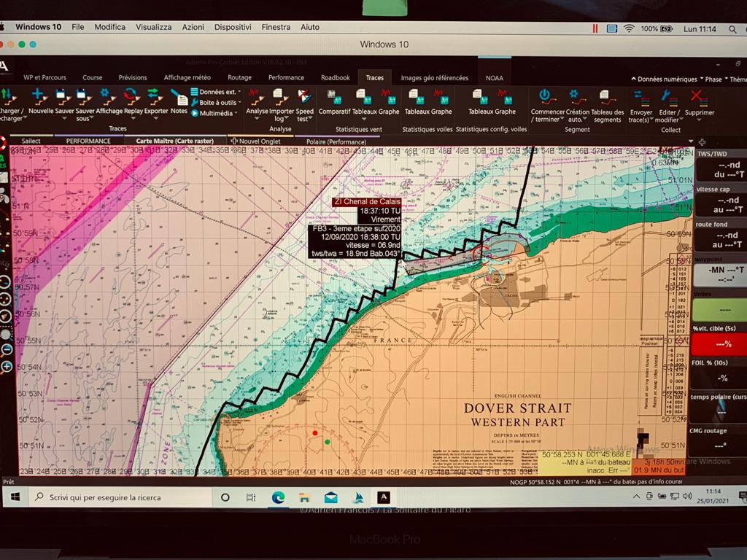Click the red %vit. cible indicator
The height and width of the screenshot is (560, 747).
[x=719, y=344]
